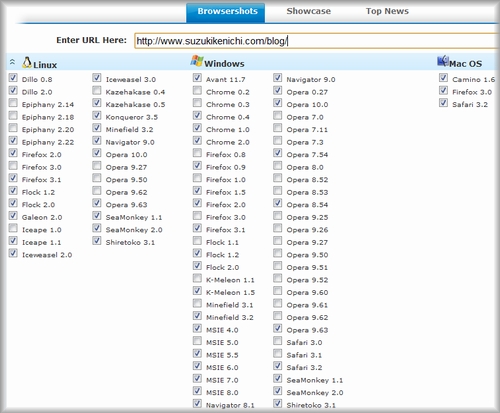Uncheck Firefox 1.5 checkbox

197,191
